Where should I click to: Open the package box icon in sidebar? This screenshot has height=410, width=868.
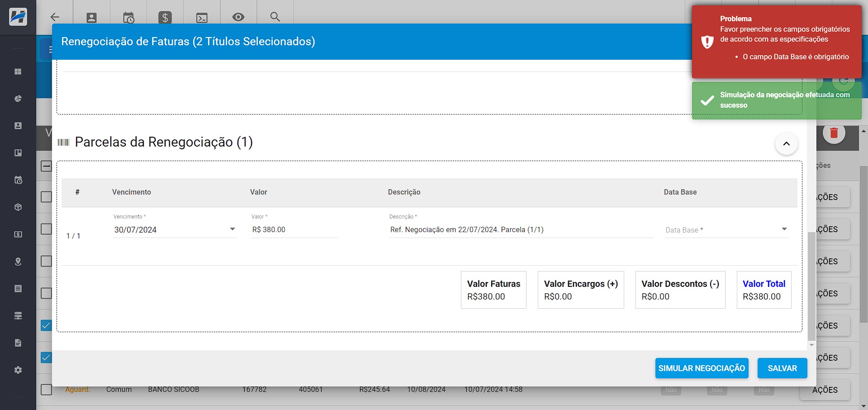click(x=18, y=207)
